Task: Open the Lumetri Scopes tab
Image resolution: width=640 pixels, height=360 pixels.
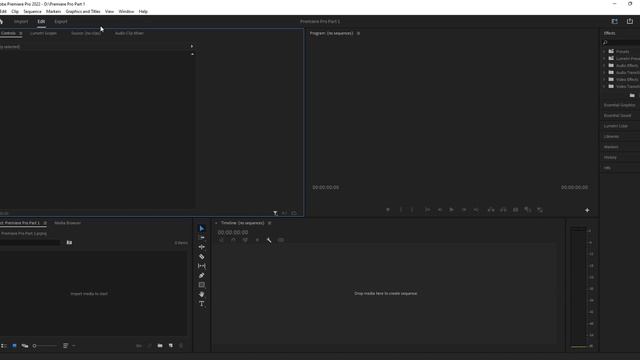Action: click(43, 33)
